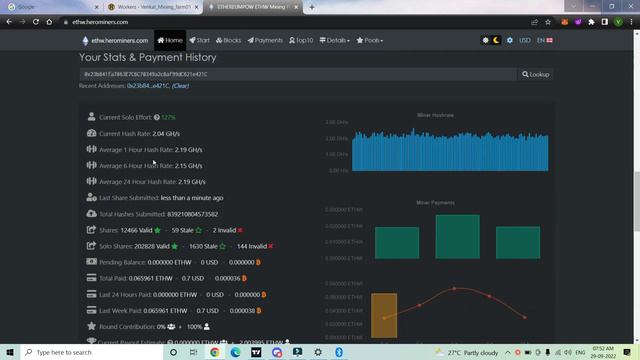Close the Workers browser tab
The height and width of the screenshot is (360, 640).
196,7
